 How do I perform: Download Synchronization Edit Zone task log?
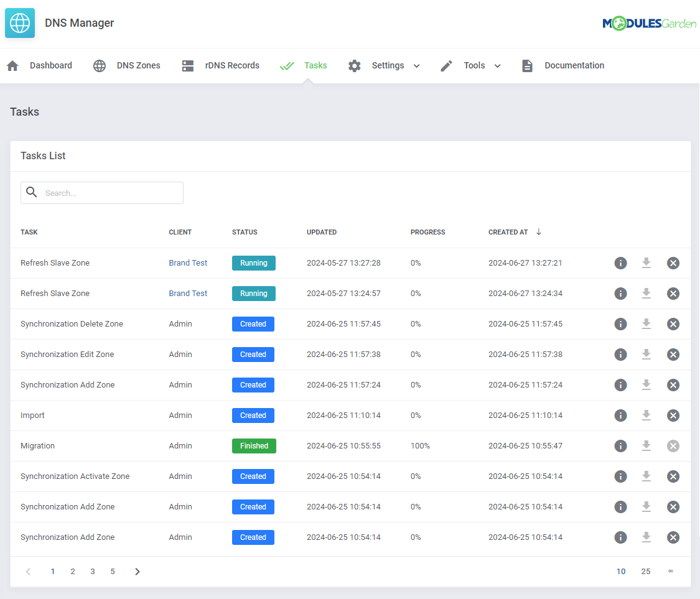646,355
